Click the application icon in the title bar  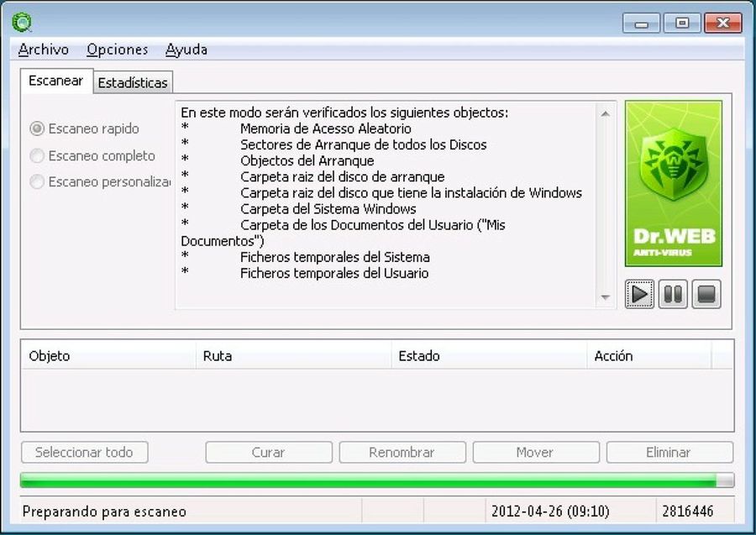click(x=25, y=22)
